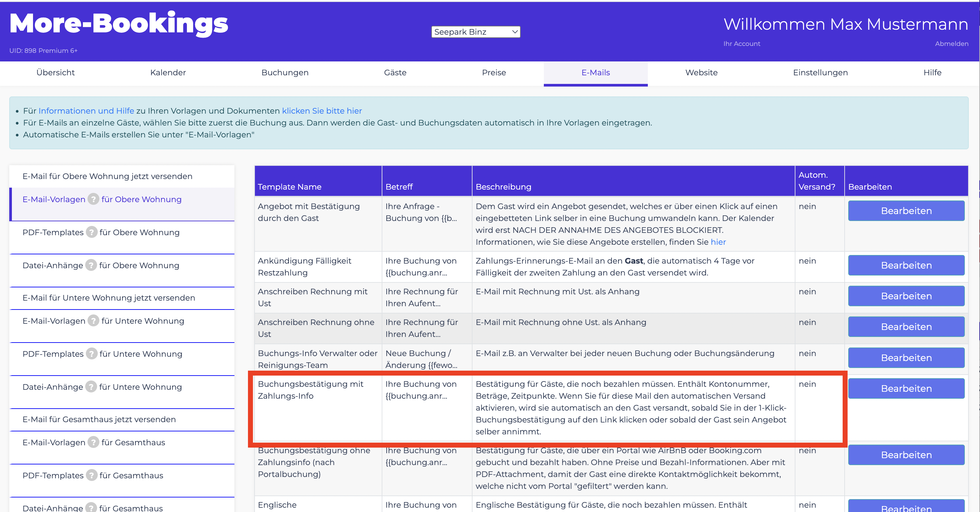This screenshot has width=980, height=512.
Task: Click help icon beside Datei-Anhänge für Untere Wohnung
Action: (x=91, y=387)
